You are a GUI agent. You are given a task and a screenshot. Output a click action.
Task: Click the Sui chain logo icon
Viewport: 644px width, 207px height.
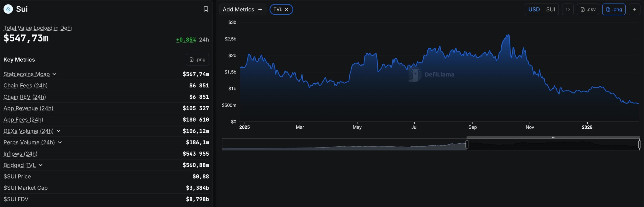coord(8,9)
